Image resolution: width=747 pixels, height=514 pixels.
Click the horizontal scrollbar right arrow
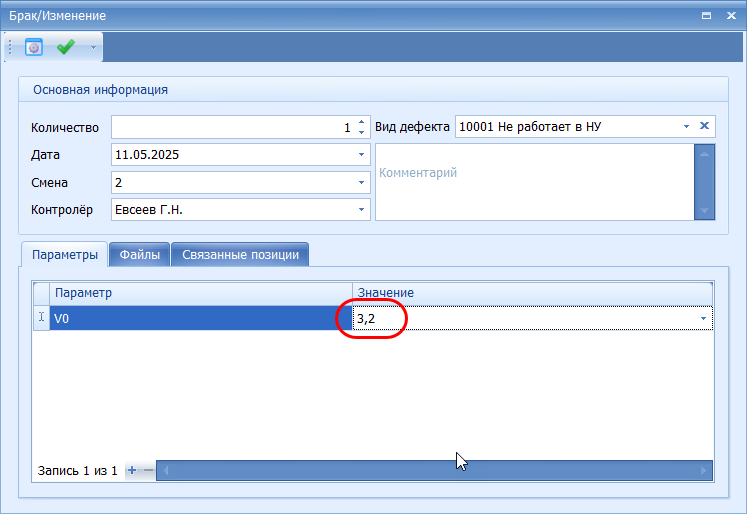click(x=704, y=471)
